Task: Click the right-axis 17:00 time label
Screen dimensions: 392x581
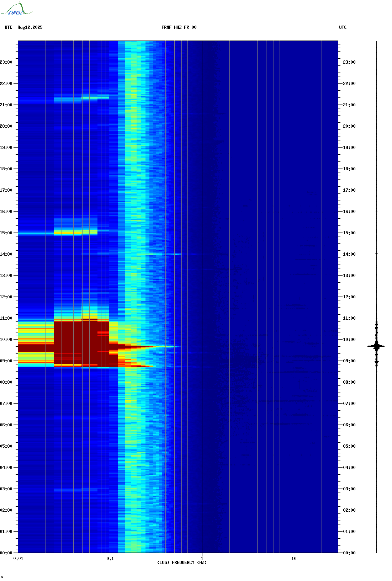Action: click(x=349, y=190)
